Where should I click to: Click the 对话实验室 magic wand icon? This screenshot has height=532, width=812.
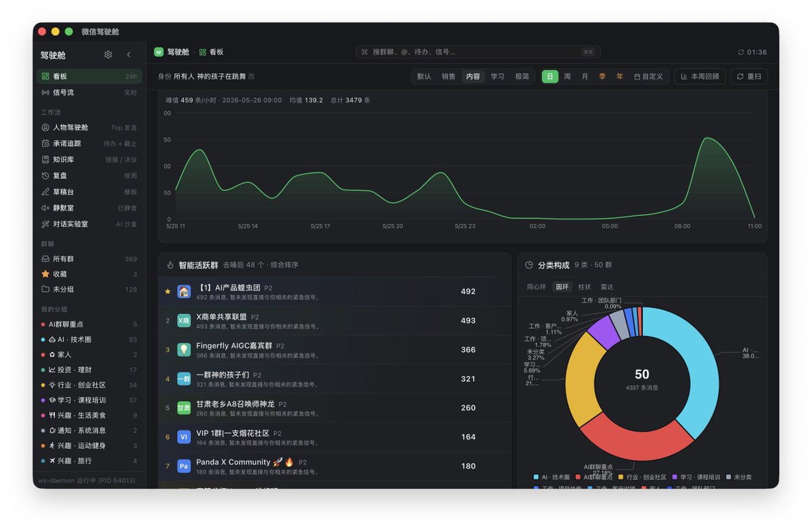pos(45,224)
